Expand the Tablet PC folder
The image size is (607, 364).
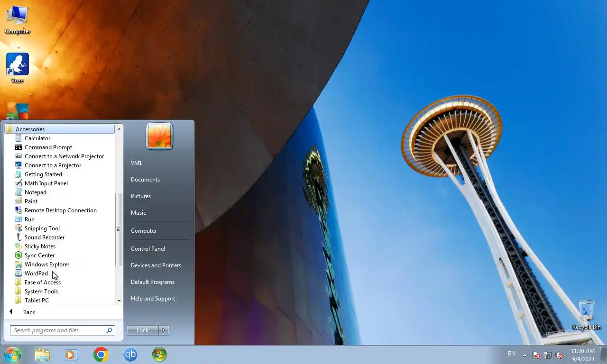[37, 300]
